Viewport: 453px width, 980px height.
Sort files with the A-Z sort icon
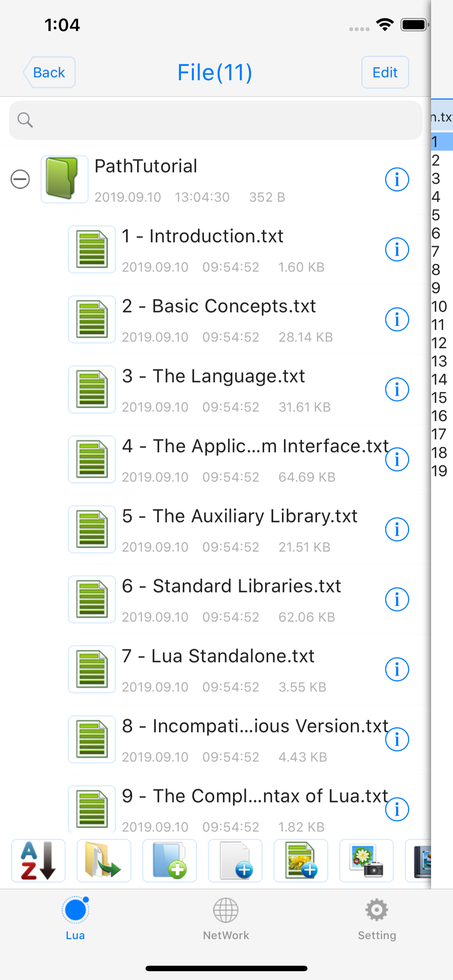coord(38,860)
